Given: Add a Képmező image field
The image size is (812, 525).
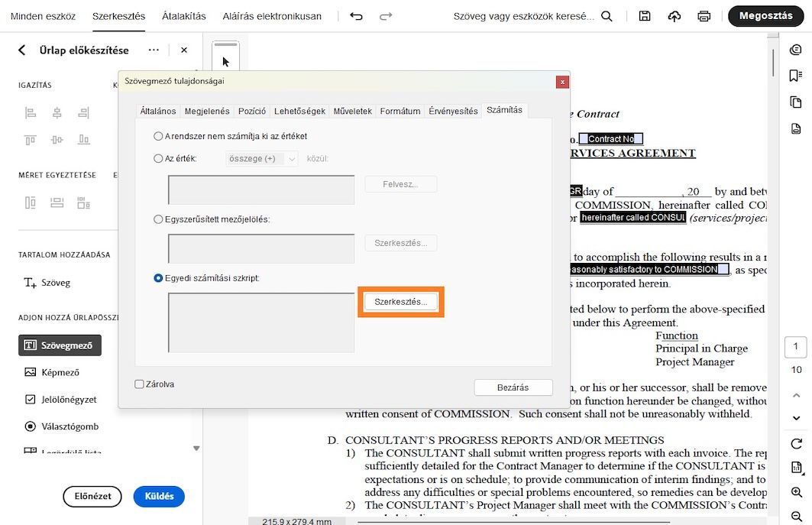Looking at the screenshot, I should pos(56,372).
